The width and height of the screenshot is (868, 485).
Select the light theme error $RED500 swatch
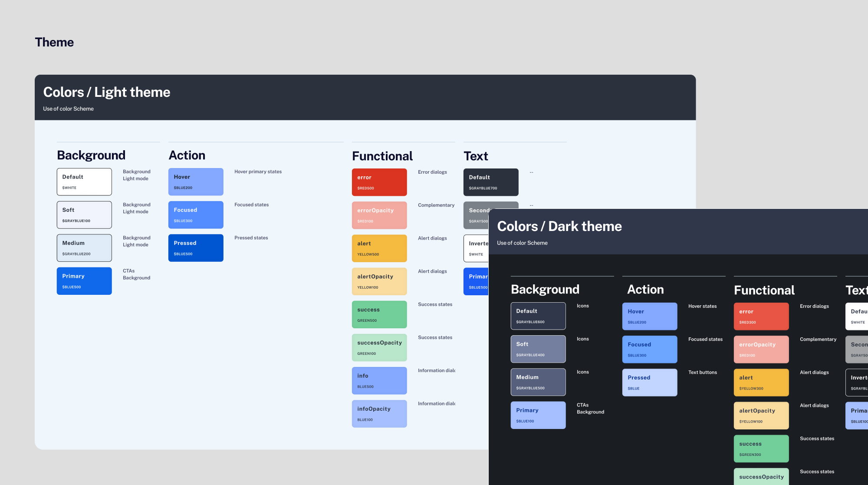(x=379, y=182)
